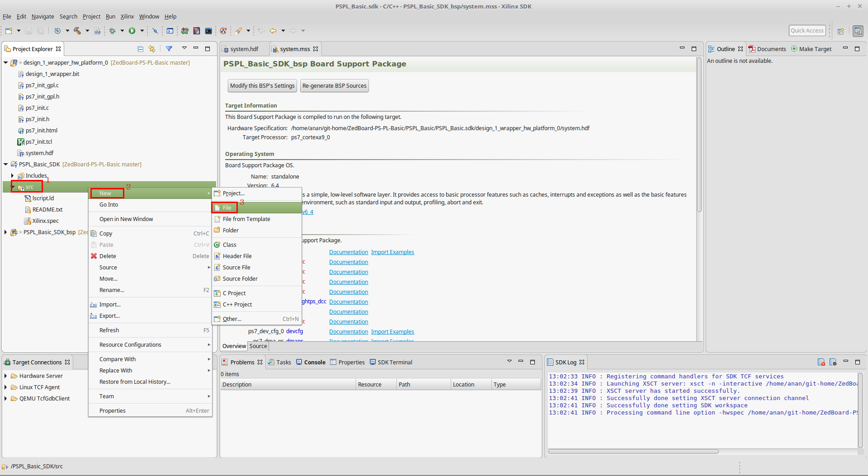
Task: Open the XSCT console toolbar icon
Action: [x=170, y=31]
